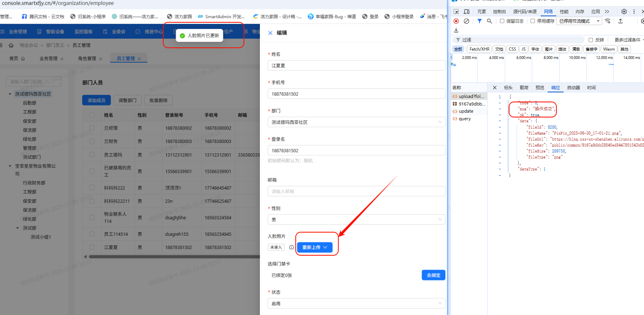Toggle the device toolbar icon
Screen dimensions: 644x315
466,12
